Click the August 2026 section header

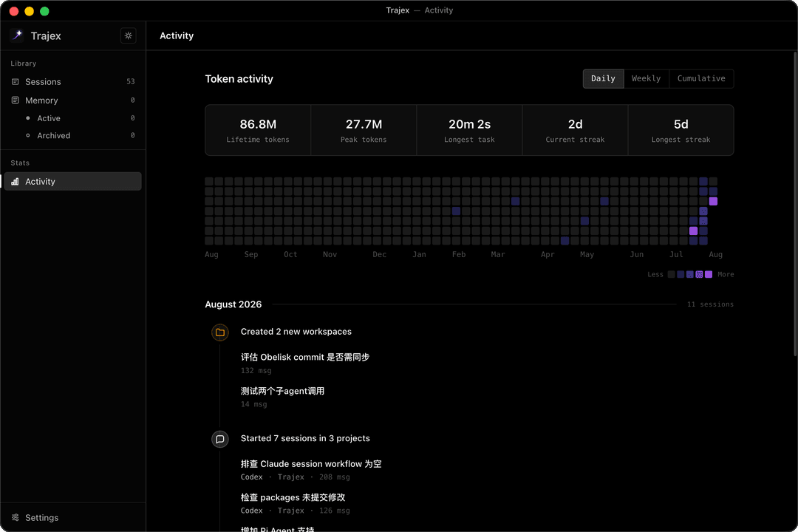[x=233, y=304]
